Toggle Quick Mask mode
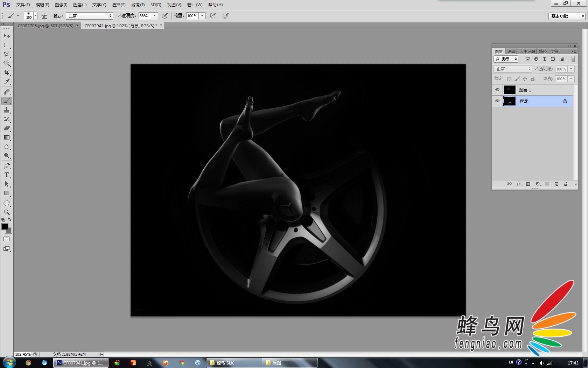 pyautogui.click(x=7, y=239)
